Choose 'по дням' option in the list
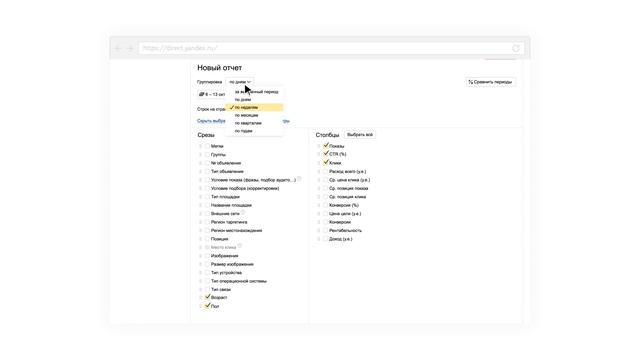The height and width of the screenshot is (360, 640). point(243,100)
